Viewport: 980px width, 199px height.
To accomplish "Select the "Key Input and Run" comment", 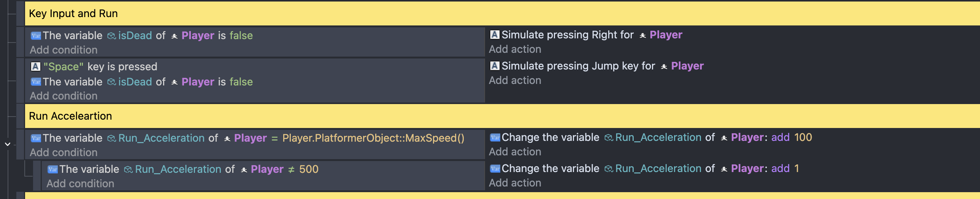I will (73, 14).
